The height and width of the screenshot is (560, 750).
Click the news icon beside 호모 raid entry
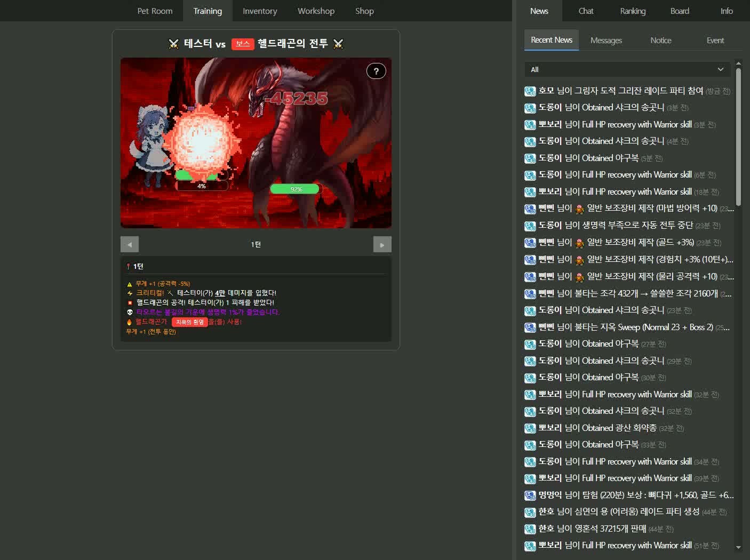click(530, 91)
